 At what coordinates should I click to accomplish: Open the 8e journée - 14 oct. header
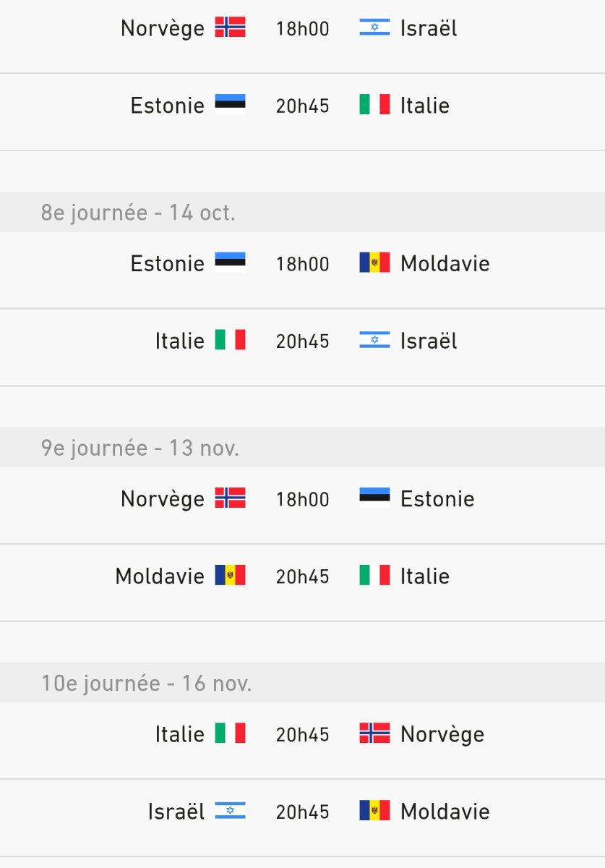tap(302, 212)
